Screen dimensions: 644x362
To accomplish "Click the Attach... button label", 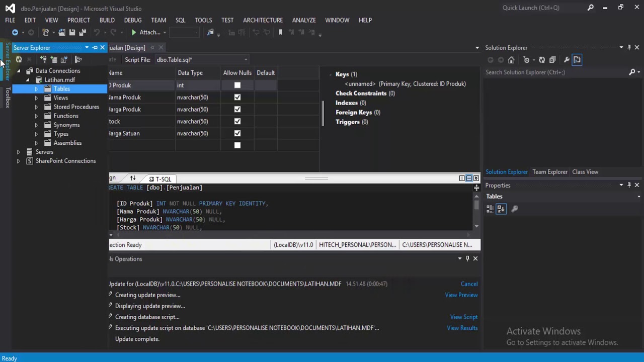I will coord(149,32).
